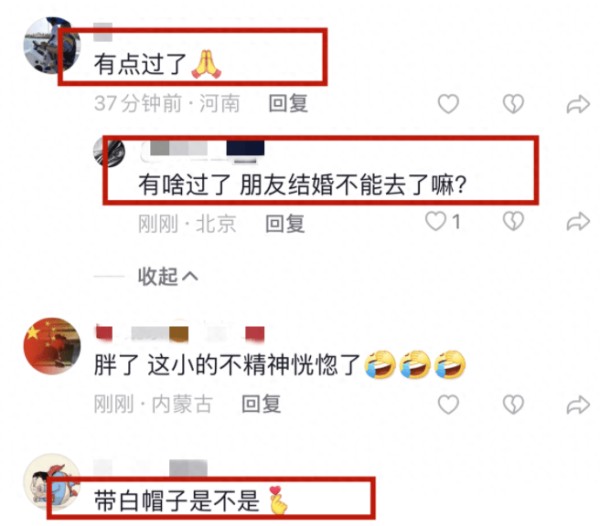Open the red flag avatar profile
The width and height of the screenshot is (600, 526).
tap(52, 346)
